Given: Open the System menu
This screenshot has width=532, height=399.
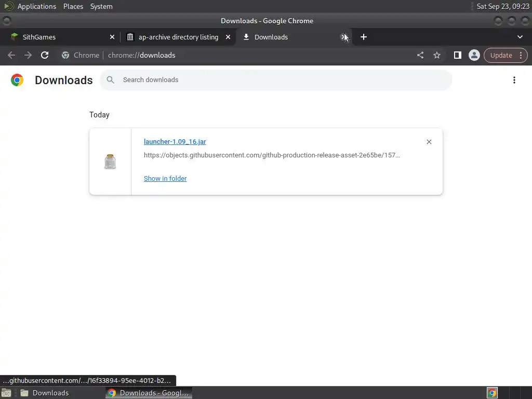Looking at the screenshot, I should pyautogui.click(x=101, y=6).
